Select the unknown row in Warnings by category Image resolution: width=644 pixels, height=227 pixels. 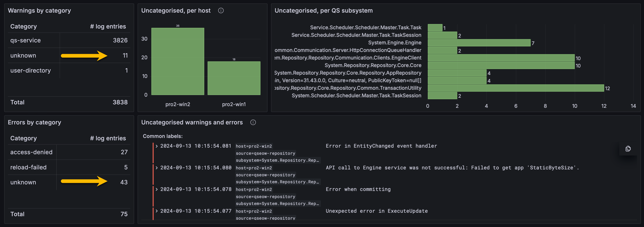point(23,55)
